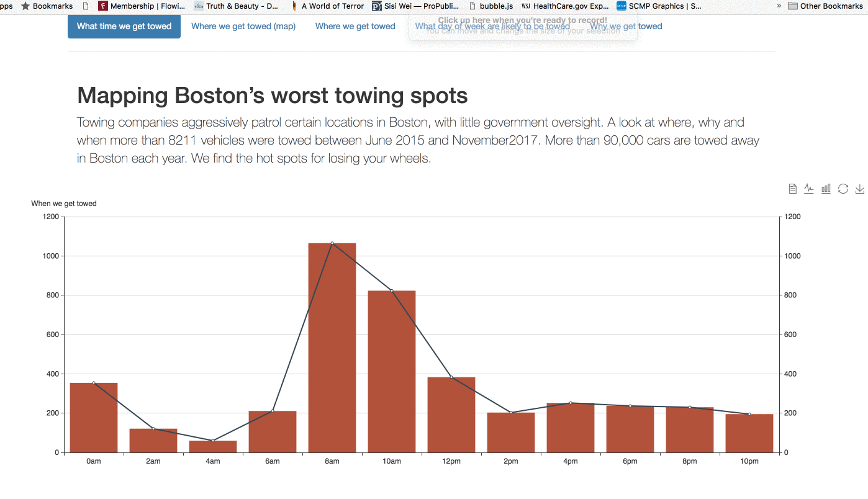Open the Truth & Beauty bookmark

(x=236, y=6)
